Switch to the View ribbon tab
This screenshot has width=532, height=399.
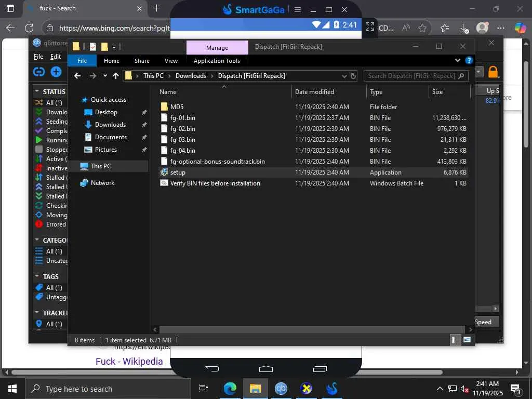(171, 61)
